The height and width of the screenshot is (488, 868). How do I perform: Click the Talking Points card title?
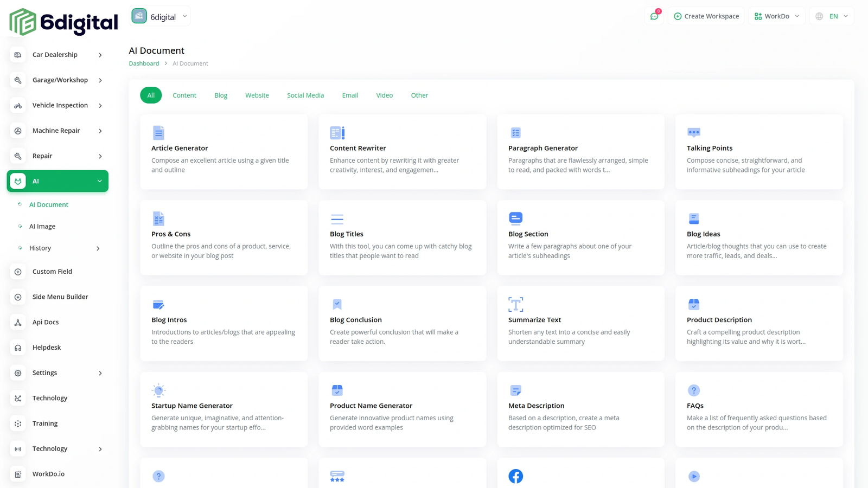point(710,148)
